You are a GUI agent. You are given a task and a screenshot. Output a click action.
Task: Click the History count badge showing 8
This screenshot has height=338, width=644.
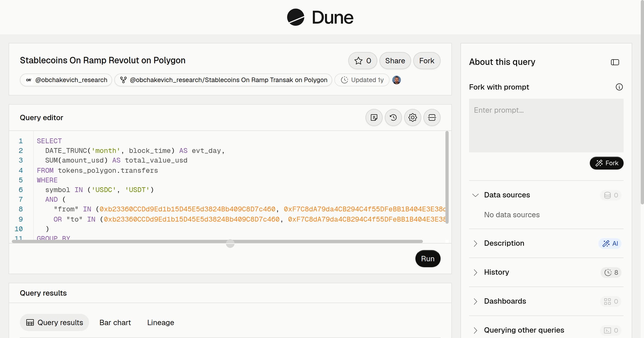click(x=611, y=272)
